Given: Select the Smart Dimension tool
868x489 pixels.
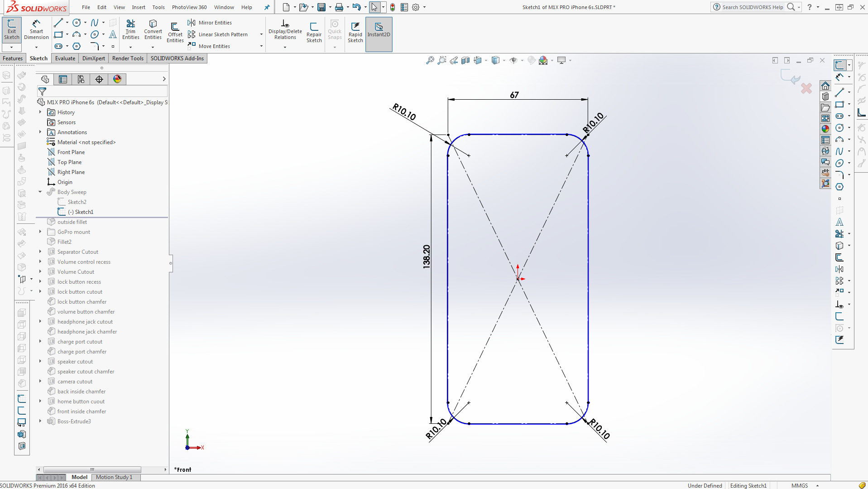Looking at the screenshot, I should [x=36, y=29].
